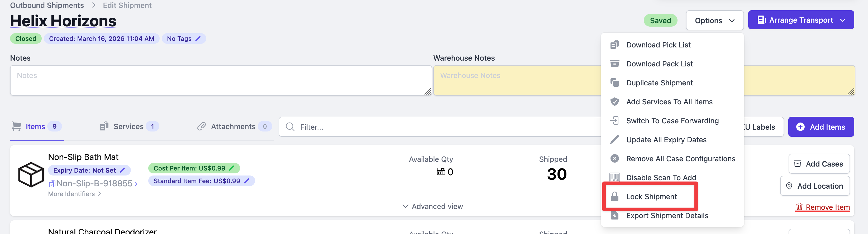Click the lock icon for Lock Shipment
Image resolution: width=868 pixels, height=234 pixels.
pyautogui.click(x=615, y=197)
